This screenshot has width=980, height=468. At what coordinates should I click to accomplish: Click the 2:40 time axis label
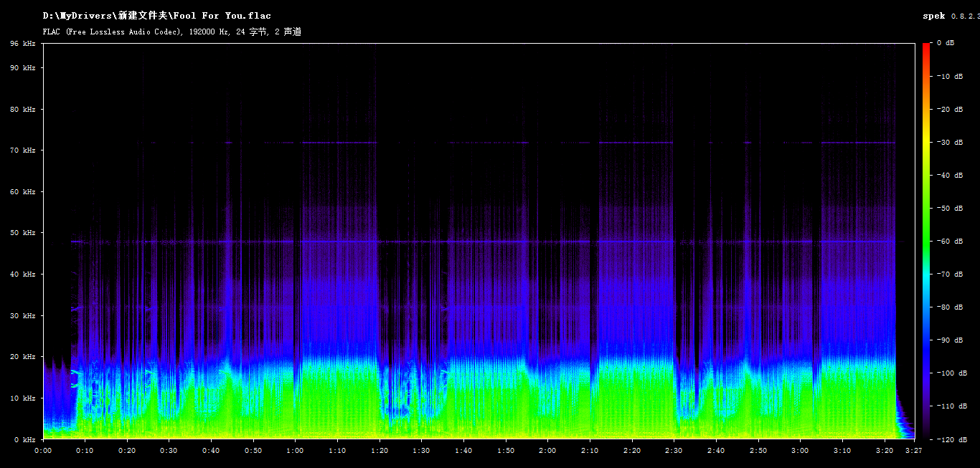(716, 451)
